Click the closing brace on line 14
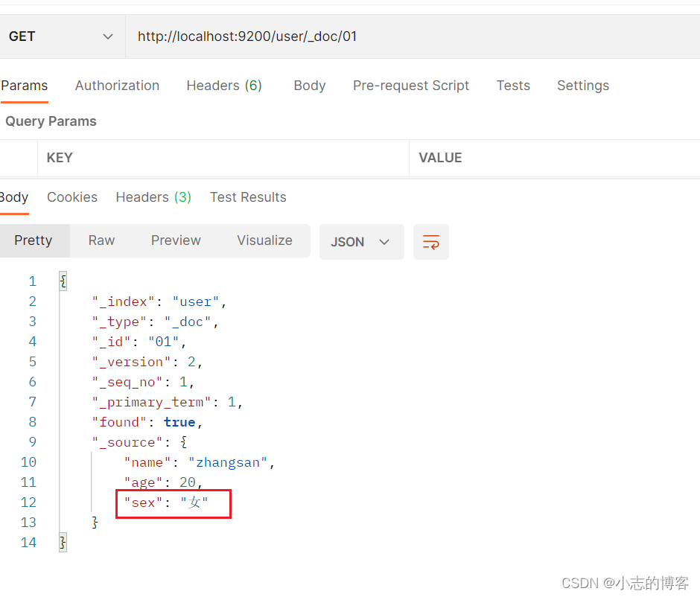This screenshot has height=597, width=700. [x=63, y=542]
